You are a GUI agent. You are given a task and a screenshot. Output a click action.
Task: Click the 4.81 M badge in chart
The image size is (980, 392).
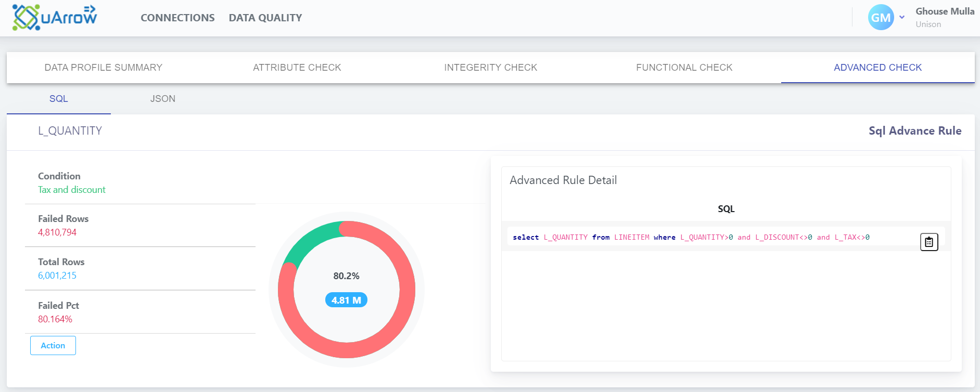[x=346, y=300]
